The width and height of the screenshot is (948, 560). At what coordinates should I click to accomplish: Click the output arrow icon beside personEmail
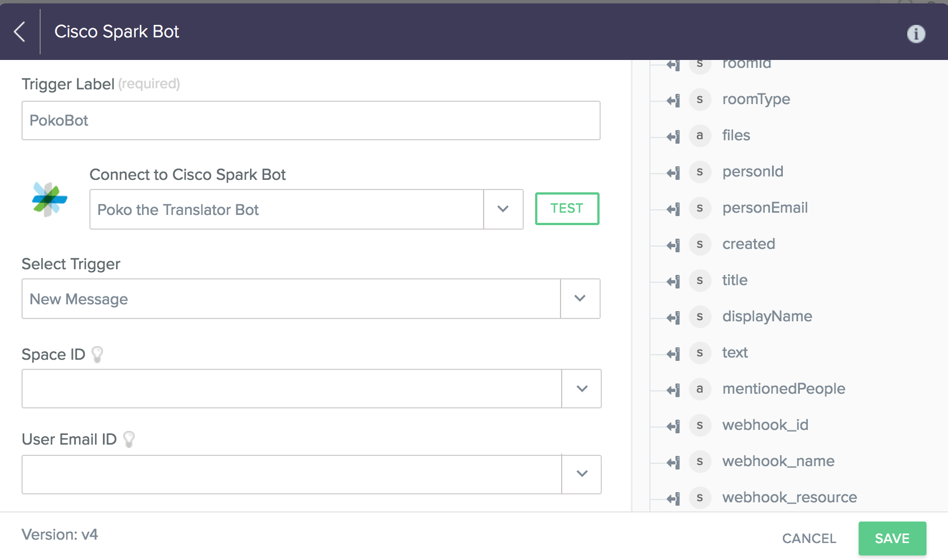tap(673, 209)
